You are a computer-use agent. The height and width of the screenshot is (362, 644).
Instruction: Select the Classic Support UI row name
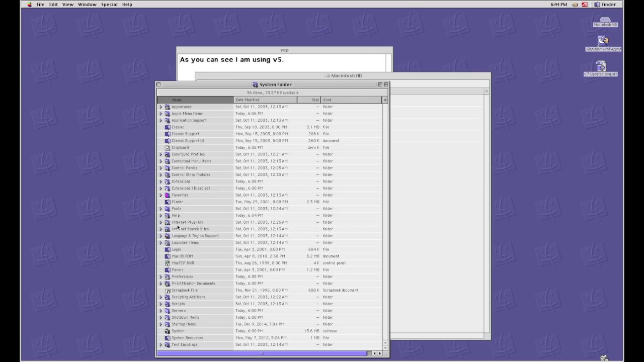point(188,141)
